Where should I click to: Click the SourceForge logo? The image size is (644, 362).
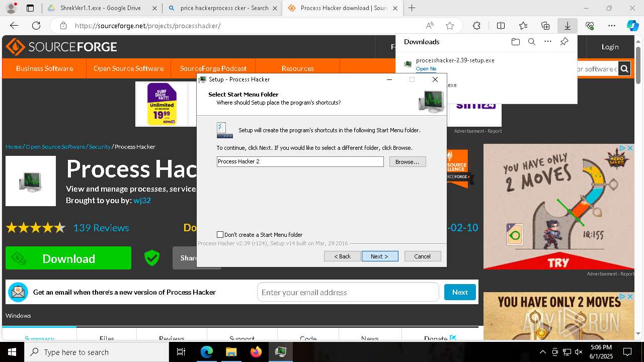click(61, 47)
